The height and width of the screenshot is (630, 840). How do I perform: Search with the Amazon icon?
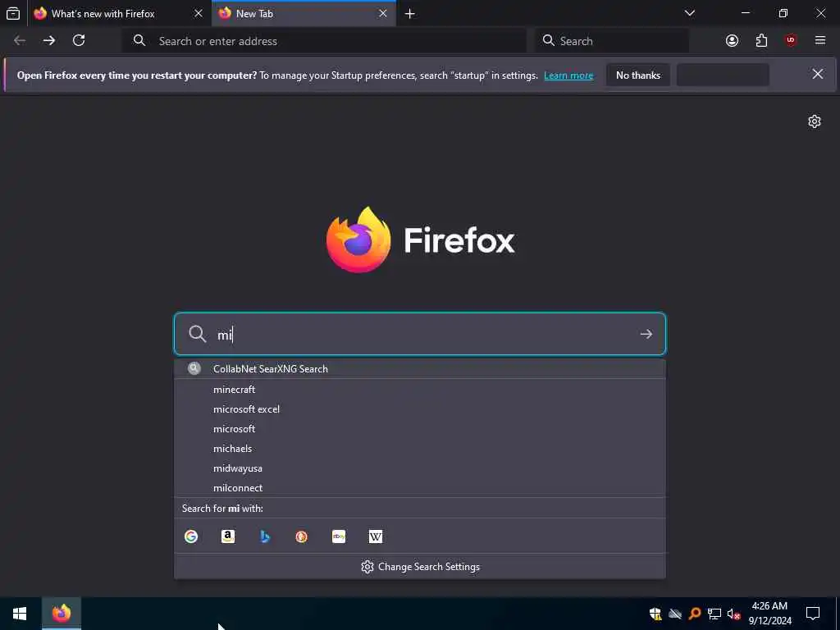pos(228,536)
